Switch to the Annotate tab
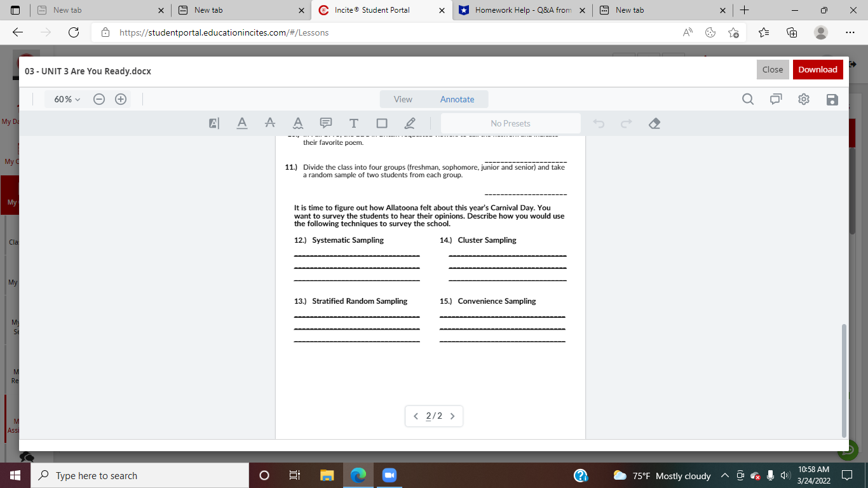The height and width of the screenshot is (488, 868). 457,99
